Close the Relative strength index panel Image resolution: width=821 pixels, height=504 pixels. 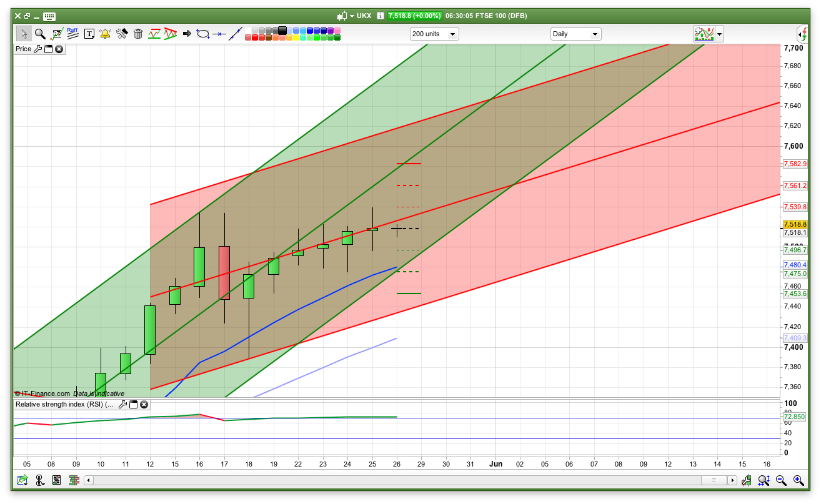pos(144,404)
